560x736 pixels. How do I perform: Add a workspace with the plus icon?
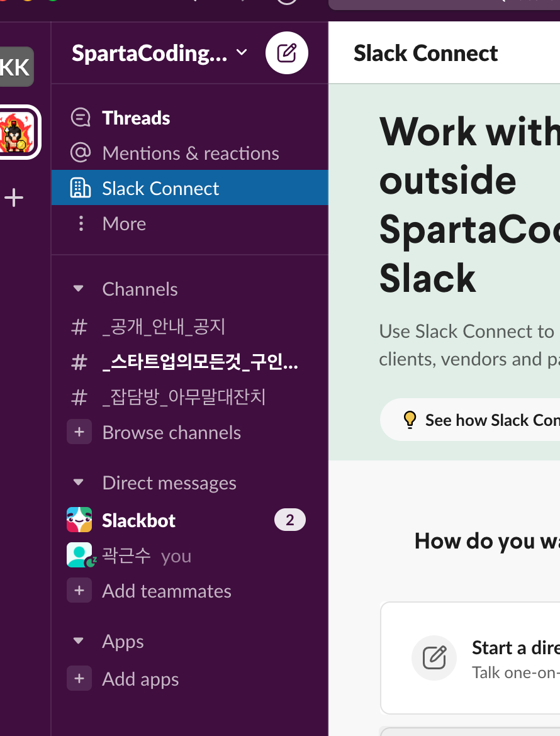click(14, 198)
